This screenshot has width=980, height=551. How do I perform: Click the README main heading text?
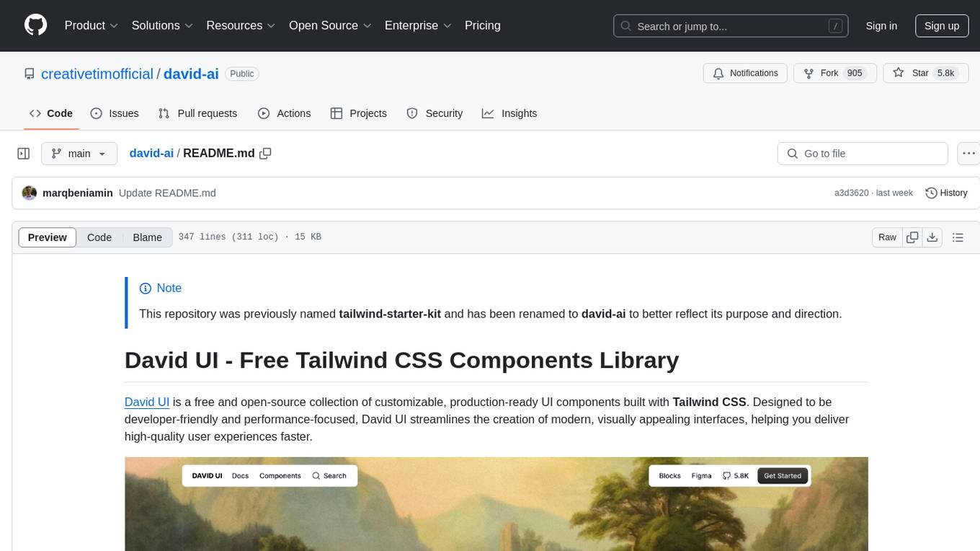(401, 360)
